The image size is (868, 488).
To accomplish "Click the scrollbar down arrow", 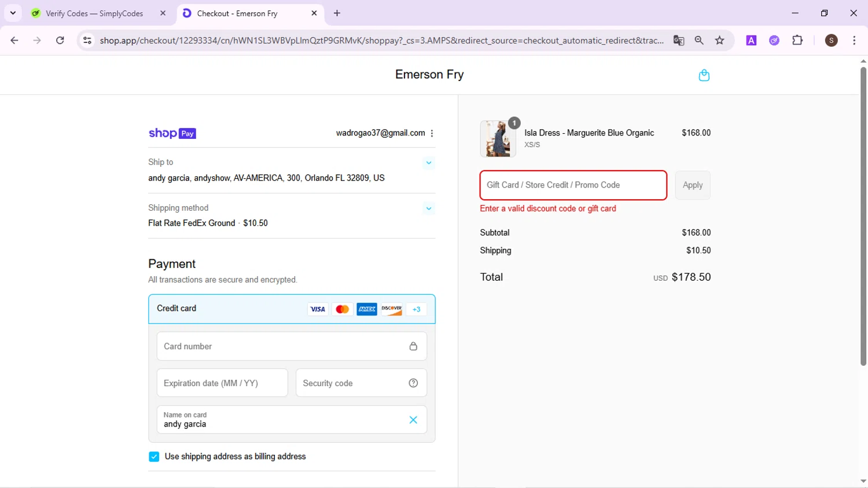I will tap(863, 482).
